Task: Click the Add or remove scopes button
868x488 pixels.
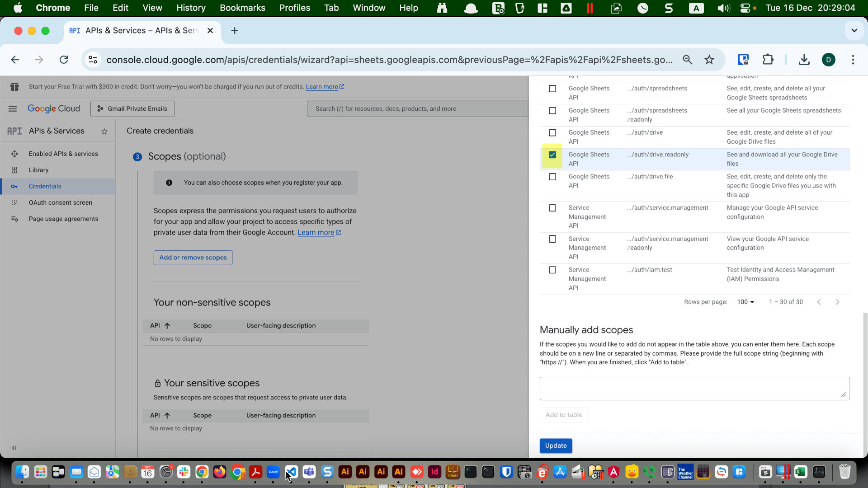Action: pos(193,258)
